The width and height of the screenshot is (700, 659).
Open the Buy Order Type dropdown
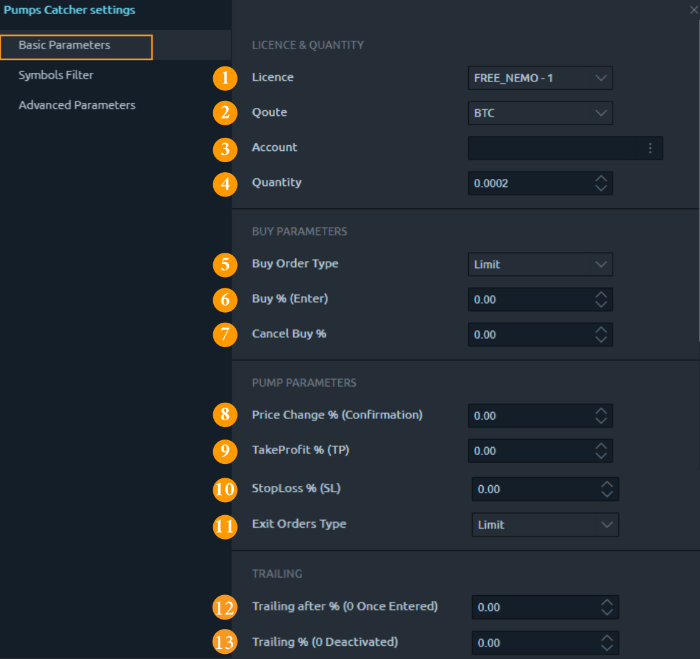pyautogui.click(x=540, y=264)
